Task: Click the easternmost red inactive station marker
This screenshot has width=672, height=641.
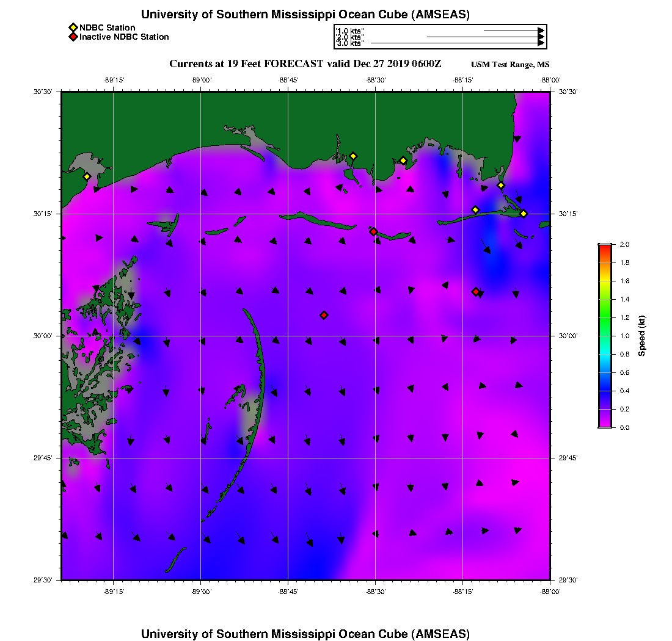Action: click(475, 292)
